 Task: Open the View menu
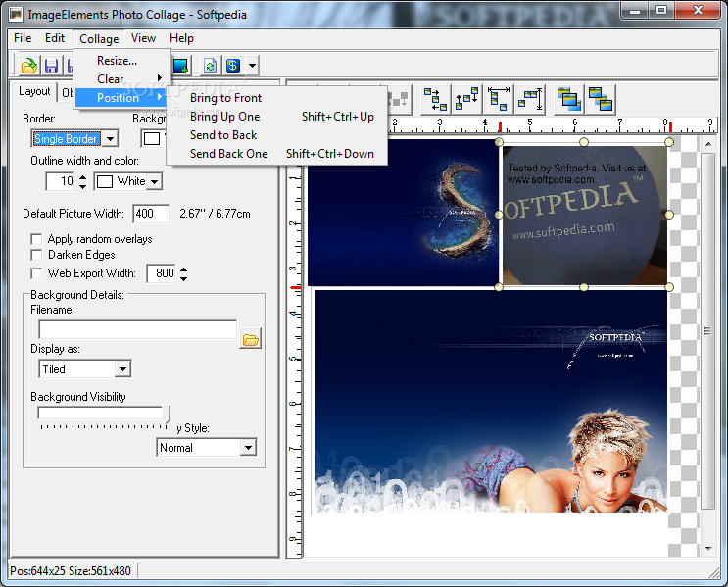(143, 38)
